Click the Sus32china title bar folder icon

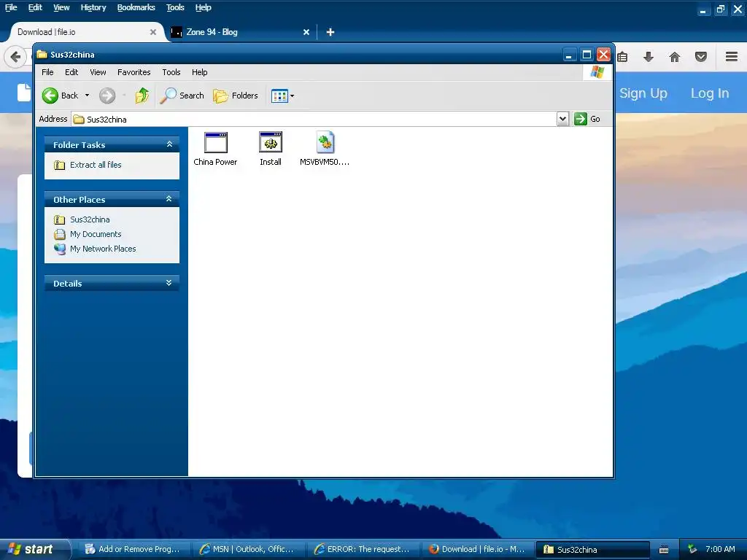pyautogui.click(x=42, y=54)
